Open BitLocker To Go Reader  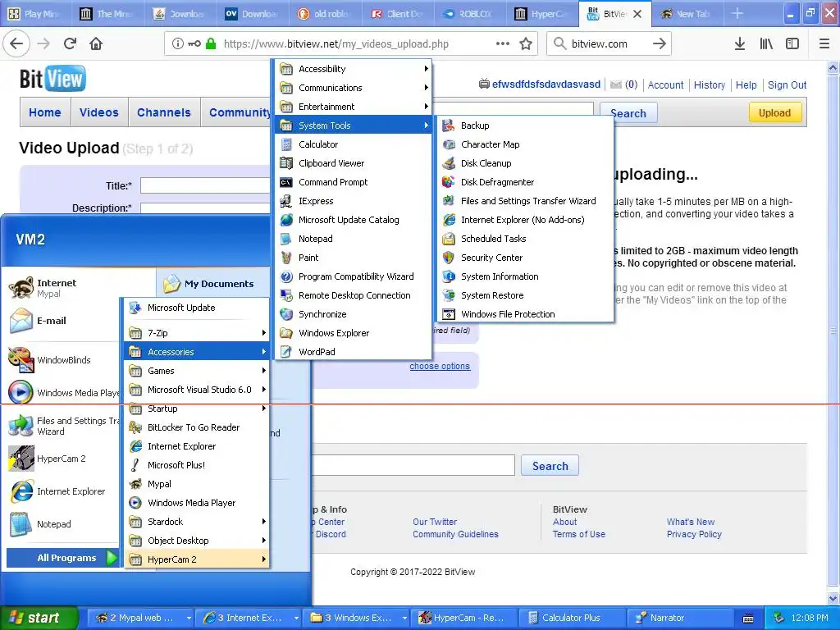tap(197, 427)
